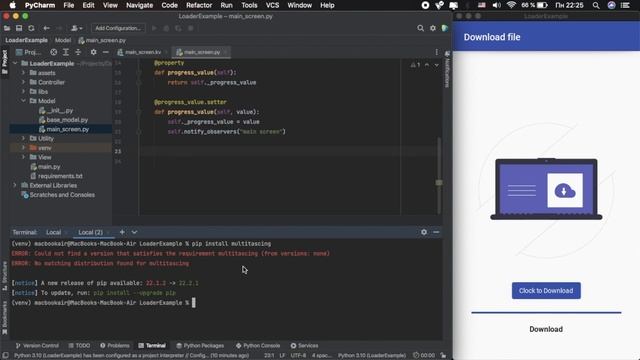
Task: Open macOS Control Center icon
Action: [x=625, y=5]
